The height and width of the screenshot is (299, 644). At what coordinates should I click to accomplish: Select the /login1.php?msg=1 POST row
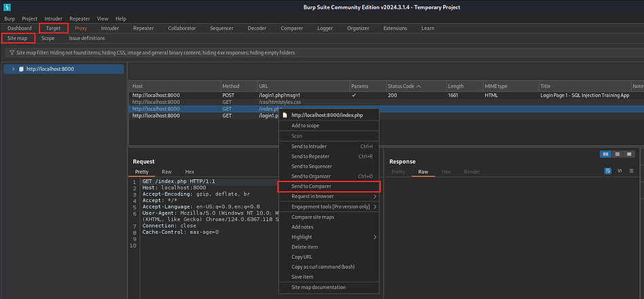(x=386, y=95)
